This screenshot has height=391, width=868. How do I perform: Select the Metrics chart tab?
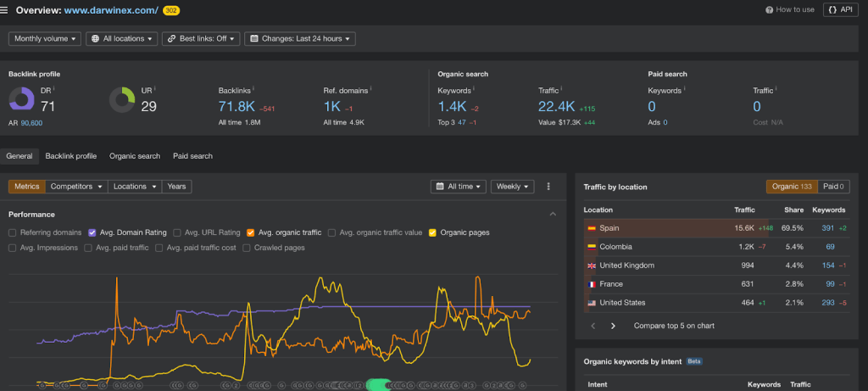[x=26, y=187]
